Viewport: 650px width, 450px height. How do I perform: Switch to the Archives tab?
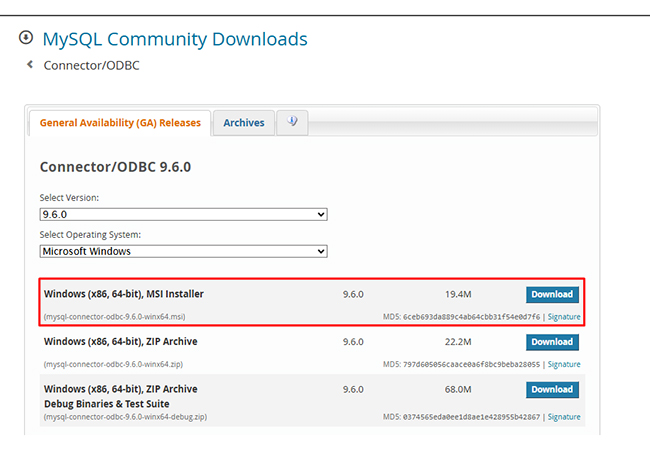(244, 123)
